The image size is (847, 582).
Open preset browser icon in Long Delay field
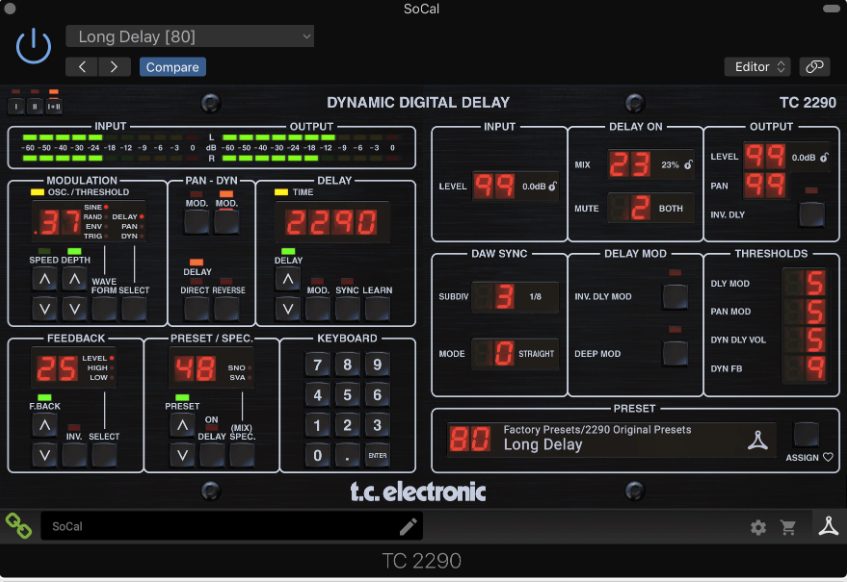757,440
